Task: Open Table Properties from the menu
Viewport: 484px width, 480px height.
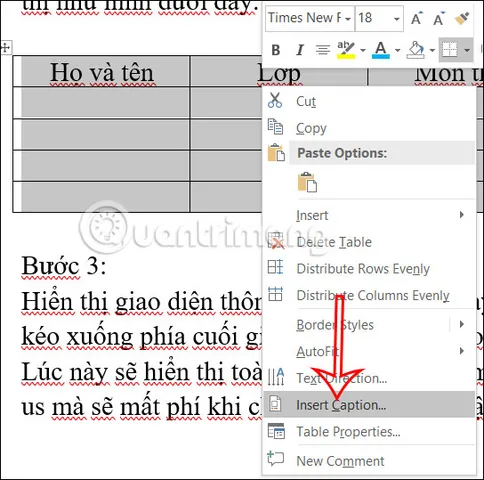Action: tap(369, 432)
